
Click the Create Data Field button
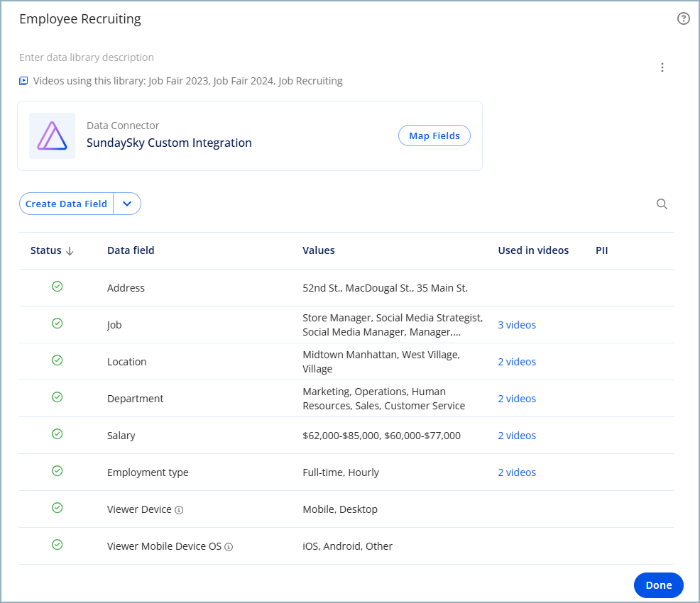(x=66, y=204)
